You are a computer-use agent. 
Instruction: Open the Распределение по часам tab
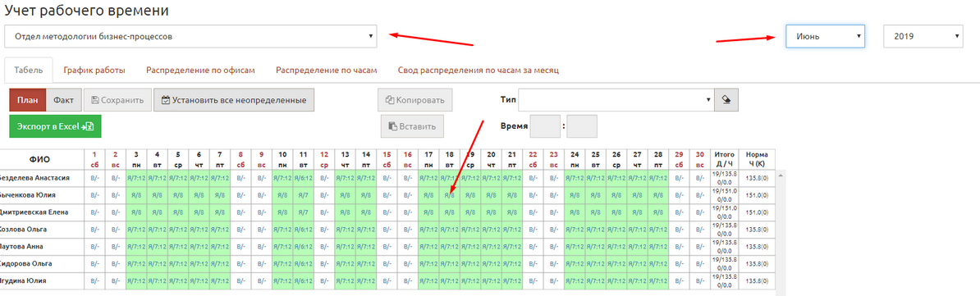point(326,71)
